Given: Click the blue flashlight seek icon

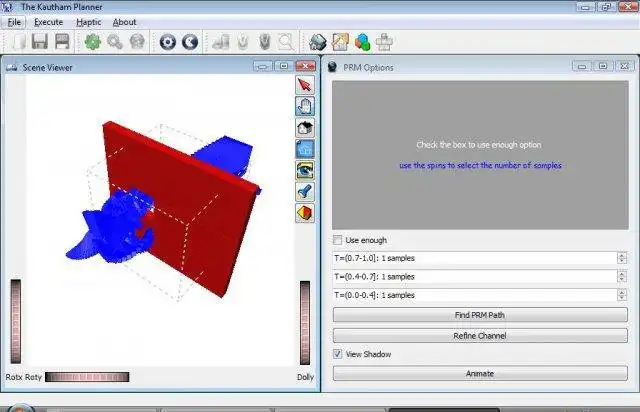Looking at the screenshot, I should click(x=305, y=192).
